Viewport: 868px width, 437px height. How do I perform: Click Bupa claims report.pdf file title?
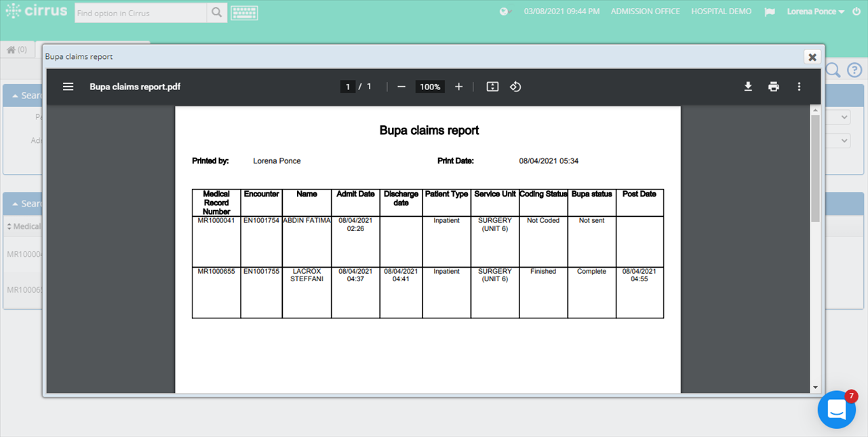coord(135,87)
